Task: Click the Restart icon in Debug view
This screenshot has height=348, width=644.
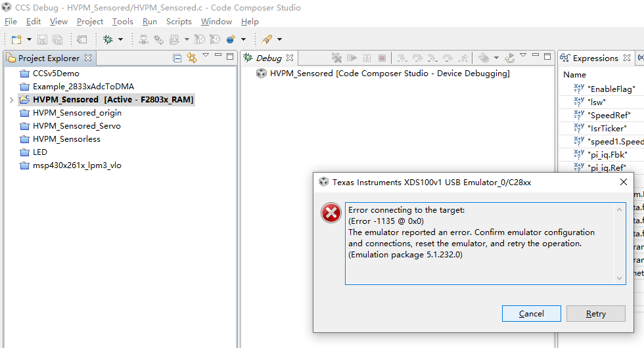Action: click(510, 58)
